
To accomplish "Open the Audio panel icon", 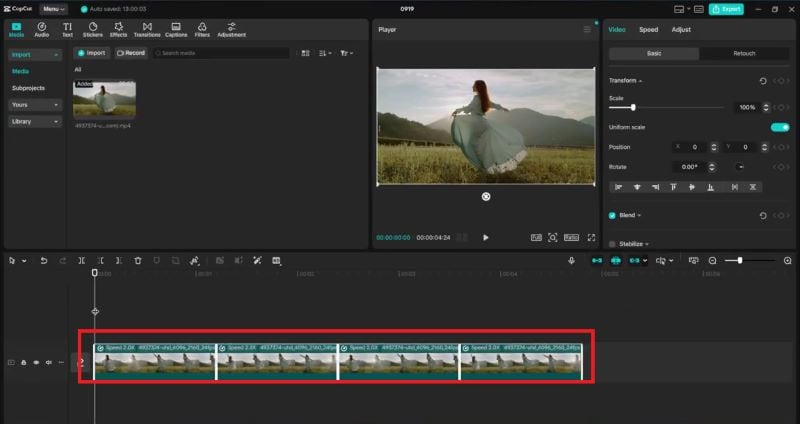I will pos(41,30).
